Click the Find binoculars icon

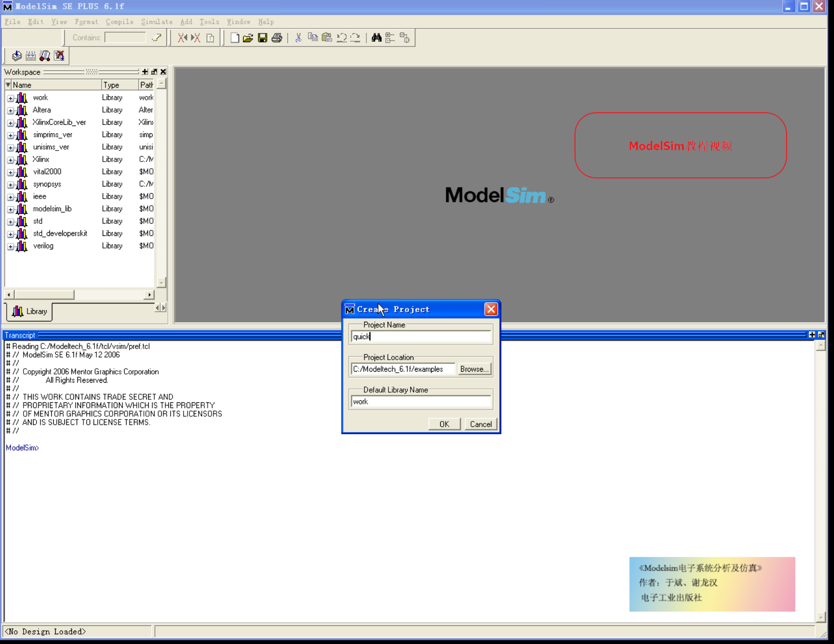tap(376, 37)
